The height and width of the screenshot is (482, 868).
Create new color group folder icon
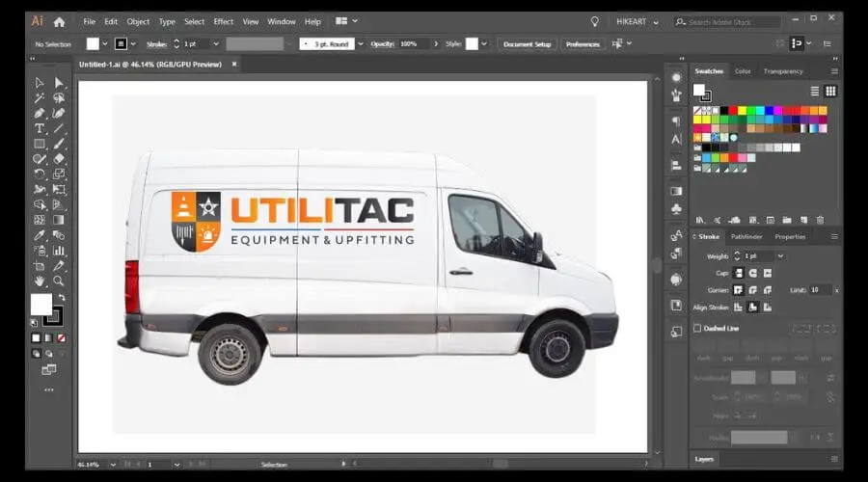[x=787, y=220]
